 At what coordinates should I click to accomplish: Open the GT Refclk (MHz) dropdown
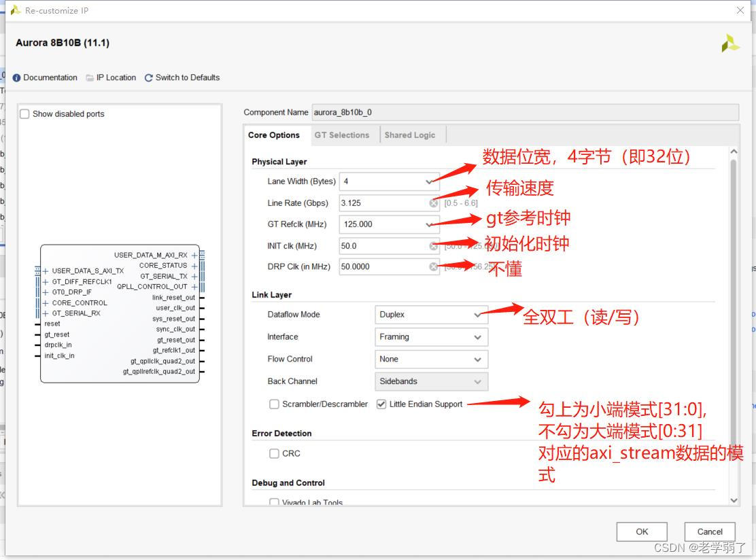pos(390,224)
